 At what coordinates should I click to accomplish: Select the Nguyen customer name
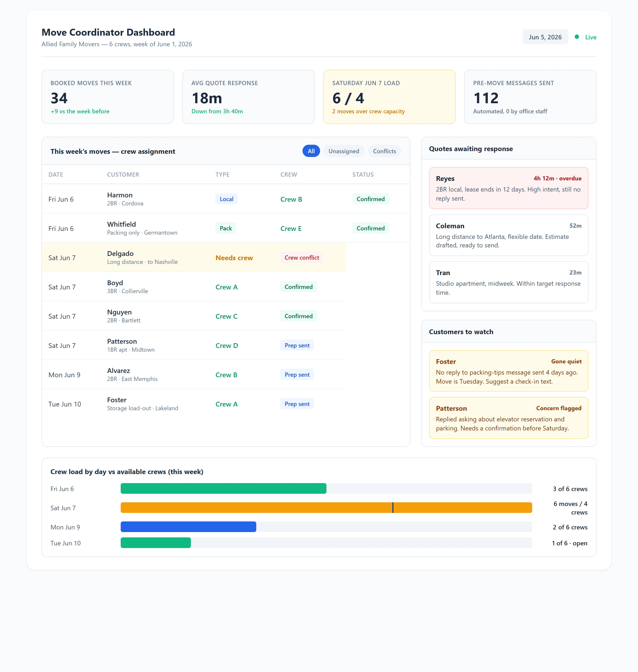[119, 312]
